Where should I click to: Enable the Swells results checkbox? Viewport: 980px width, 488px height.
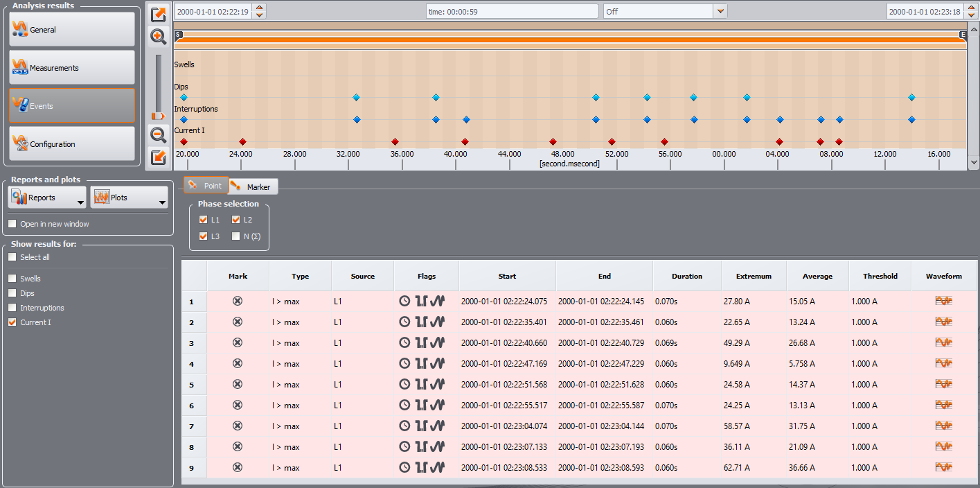tap(12, 279)
